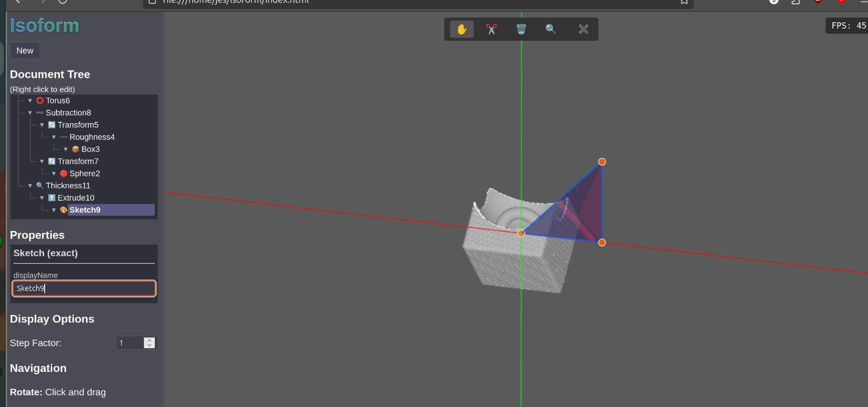Viewport: 868px width, 407px height.
Task: Collapse the Transform5 node arrow
Action: click(42, 125)
